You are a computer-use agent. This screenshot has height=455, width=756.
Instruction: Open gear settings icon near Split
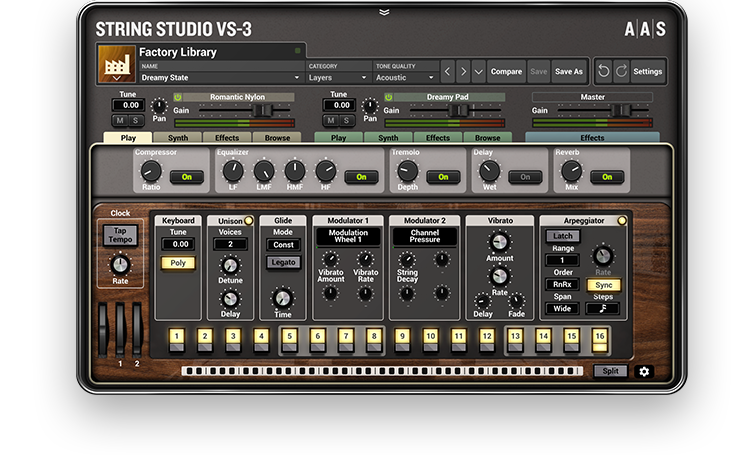pos(644,371)
